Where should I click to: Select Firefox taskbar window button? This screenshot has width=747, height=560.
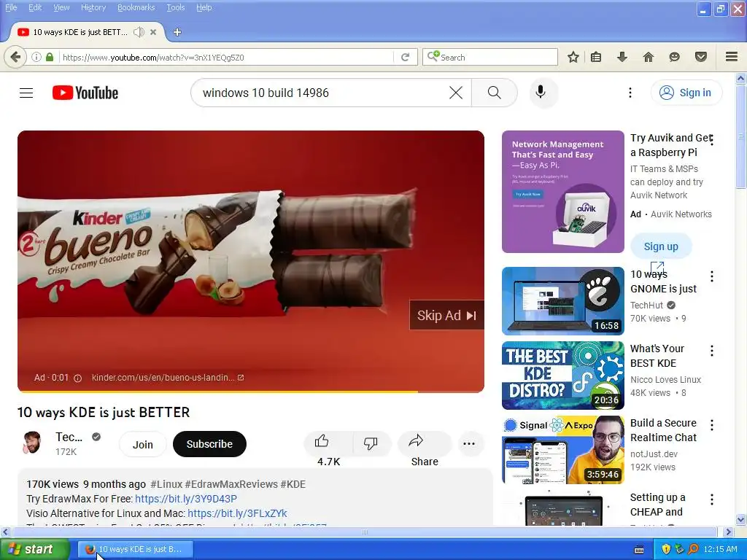pos(136,549)
